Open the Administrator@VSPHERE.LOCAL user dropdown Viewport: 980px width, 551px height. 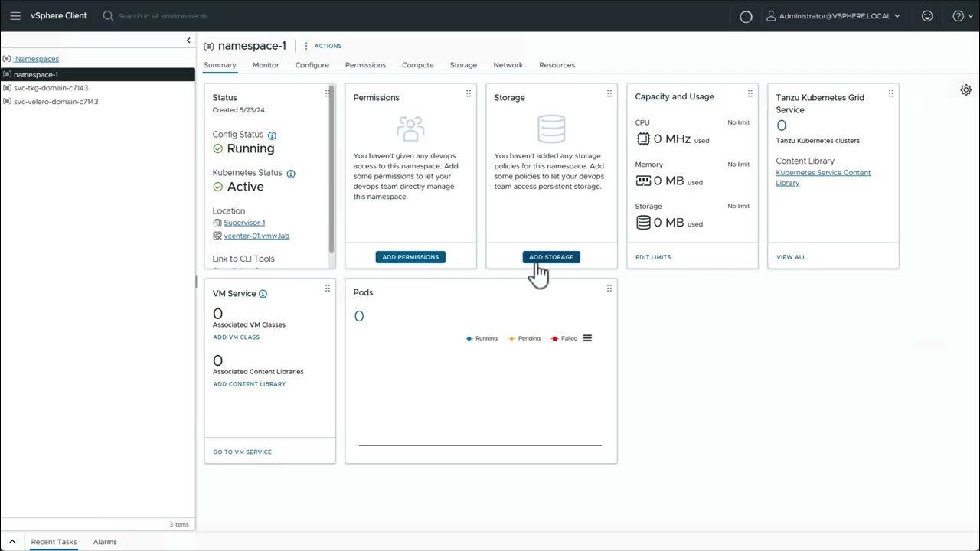(x=833, y=16)
